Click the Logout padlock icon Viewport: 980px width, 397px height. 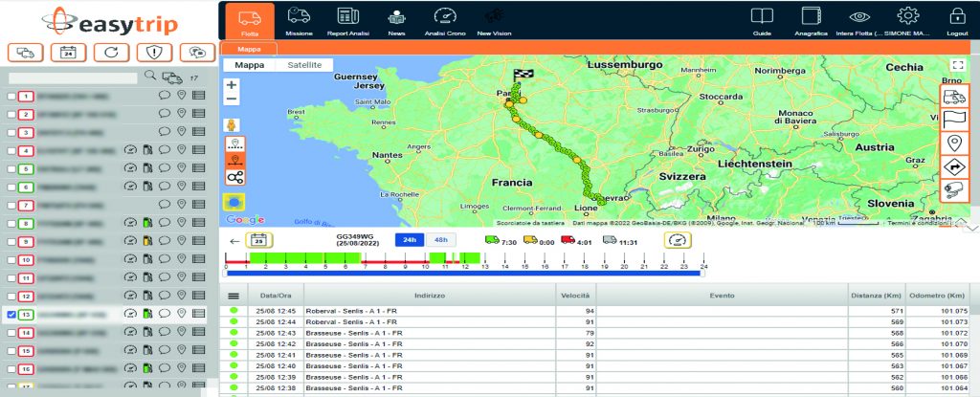pos(955,20)
